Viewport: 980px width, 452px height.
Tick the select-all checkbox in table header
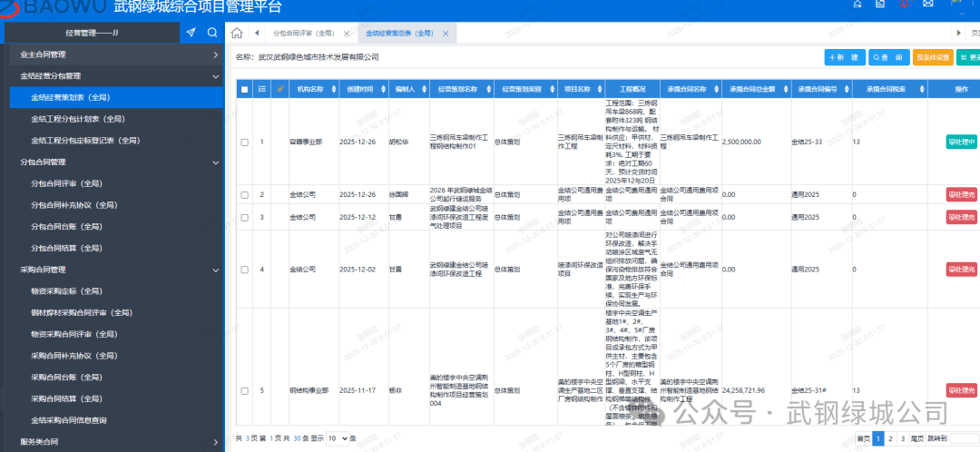244,89
